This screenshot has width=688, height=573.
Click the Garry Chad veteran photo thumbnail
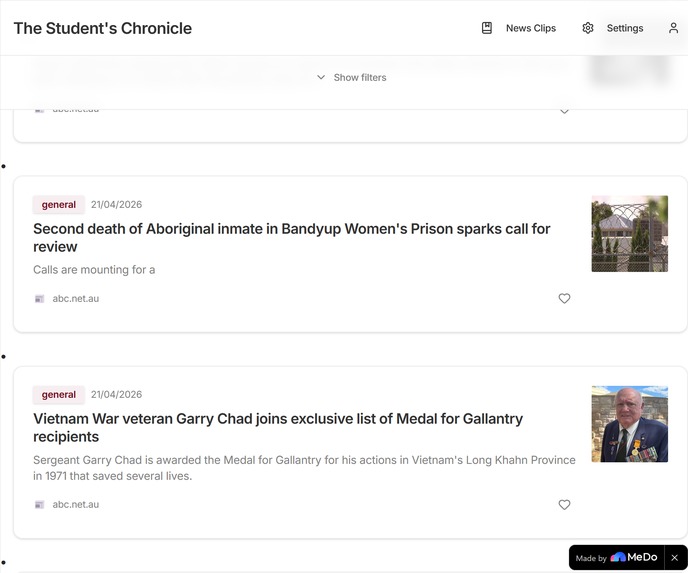[630, 424]
